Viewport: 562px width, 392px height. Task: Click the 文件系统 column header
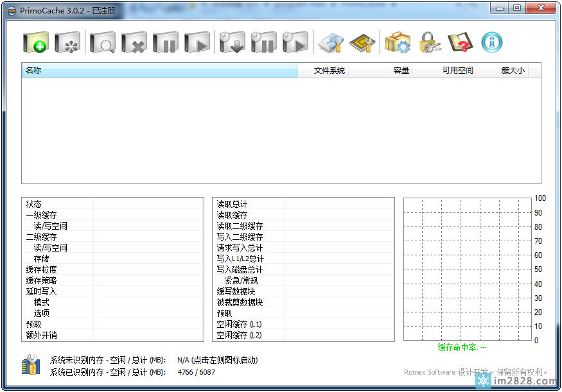[x=322, y=71]
